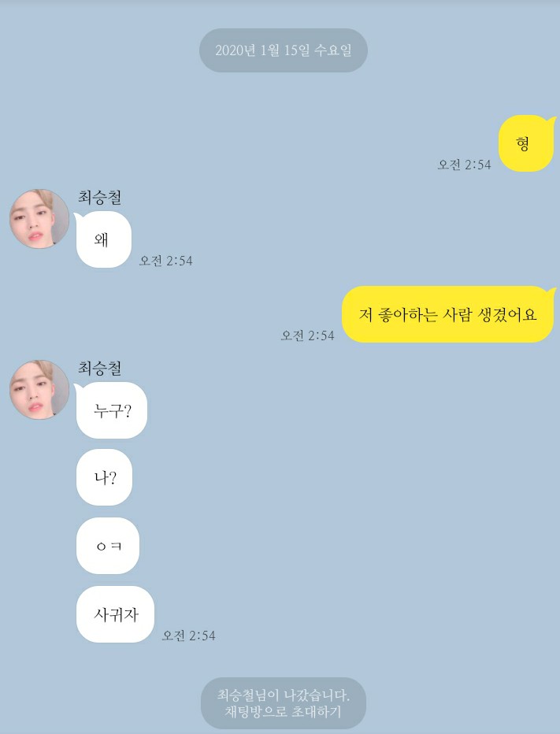
Task: Click the 최승철 name above the 누구? message
Action: pyautogui.click(x=100, y=369)
